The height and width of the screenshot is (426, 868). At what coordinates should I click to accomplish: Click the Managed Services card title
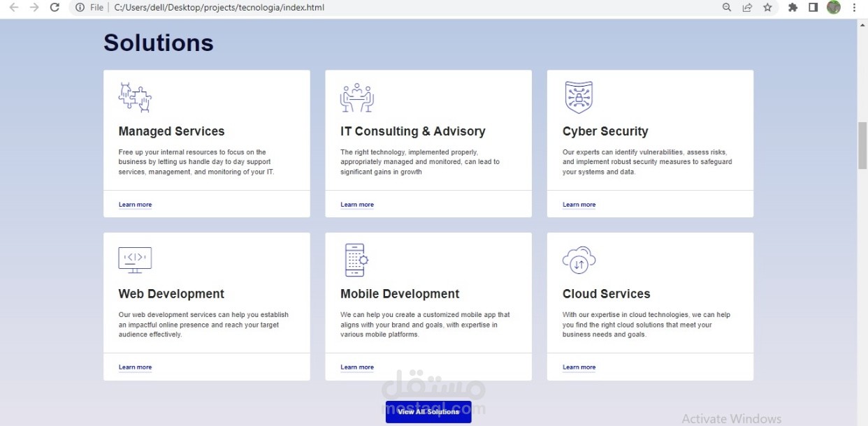pos(171,131)
